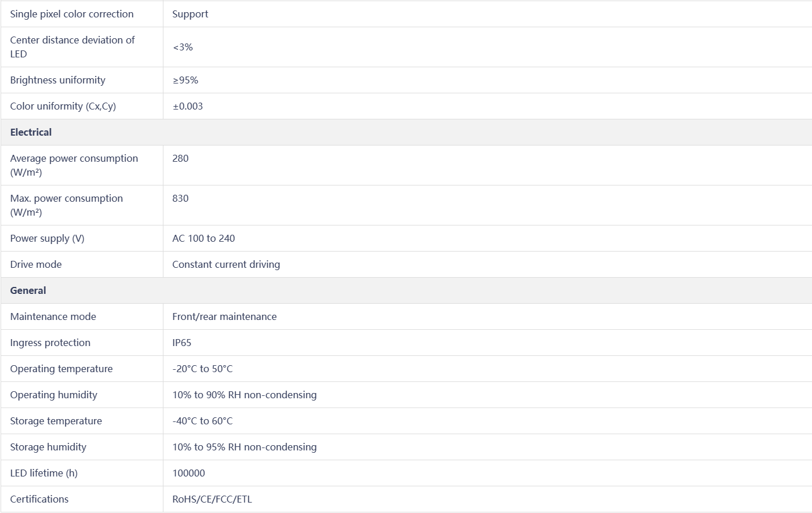The height and width of the screenshot is (513, 812).
Task: Click the Front/rear maintenance value
Action: pos(224,316)
